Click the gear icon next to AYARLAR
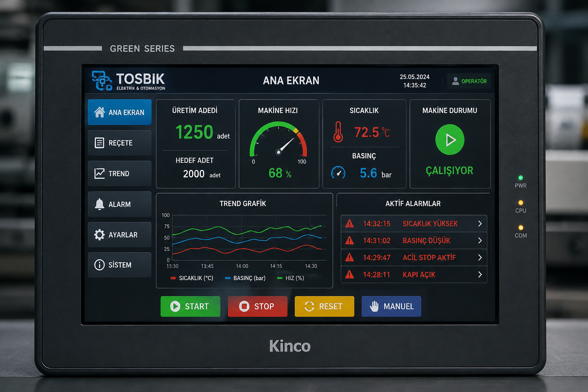588x392 pixels. point(100,235)
